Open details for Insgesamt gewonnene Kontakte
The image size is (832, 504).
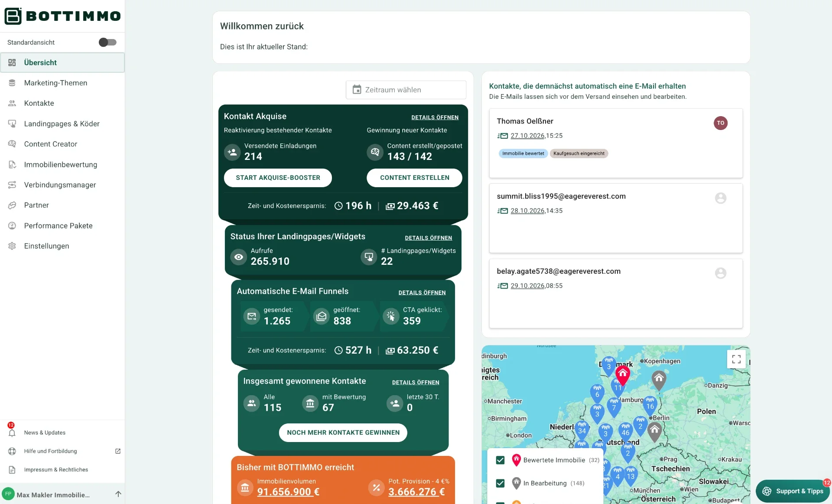click(416, 382)
